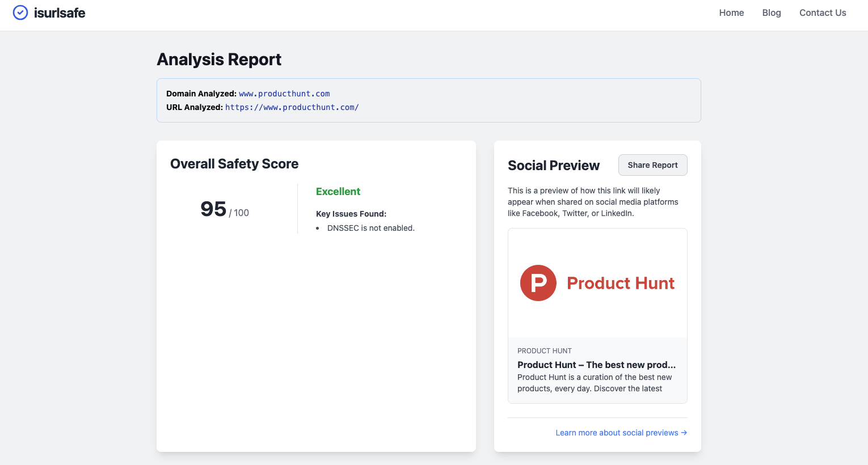Click the score value 95
This screenshot has height=465, width=868.
(x=213, y=209)
